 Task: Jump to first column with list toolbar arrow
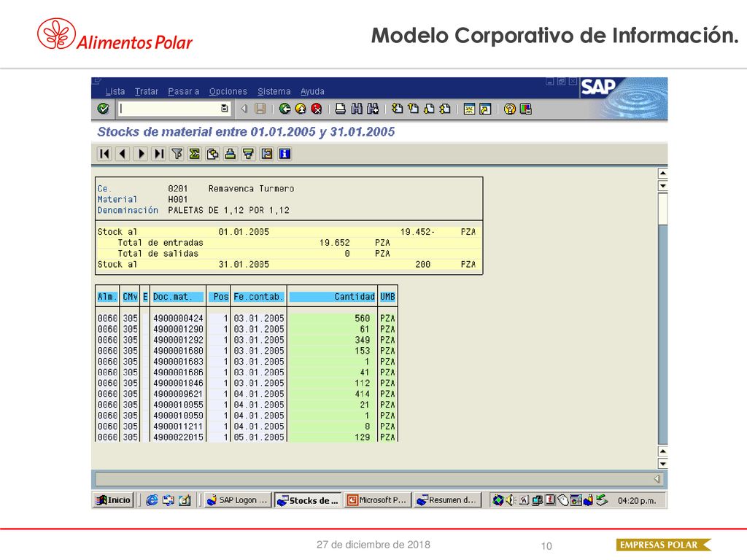click(x=104, y=154)
